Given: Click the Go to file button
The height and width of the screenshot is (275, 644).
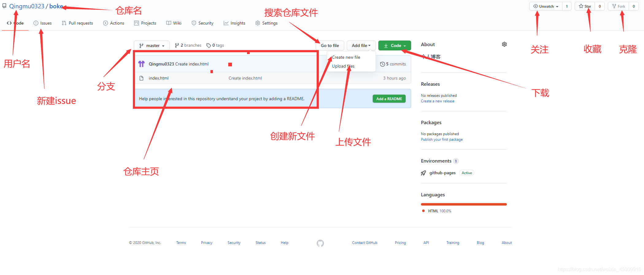Looking at the screenshot, I should click(330, 45).
